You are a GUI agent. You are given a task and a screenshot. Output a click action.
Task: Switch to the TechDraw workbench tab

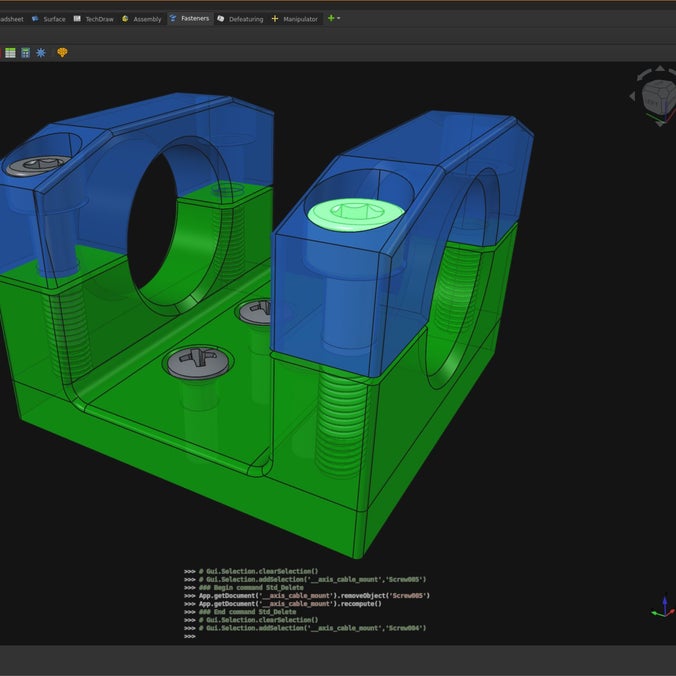click(94, 19)
